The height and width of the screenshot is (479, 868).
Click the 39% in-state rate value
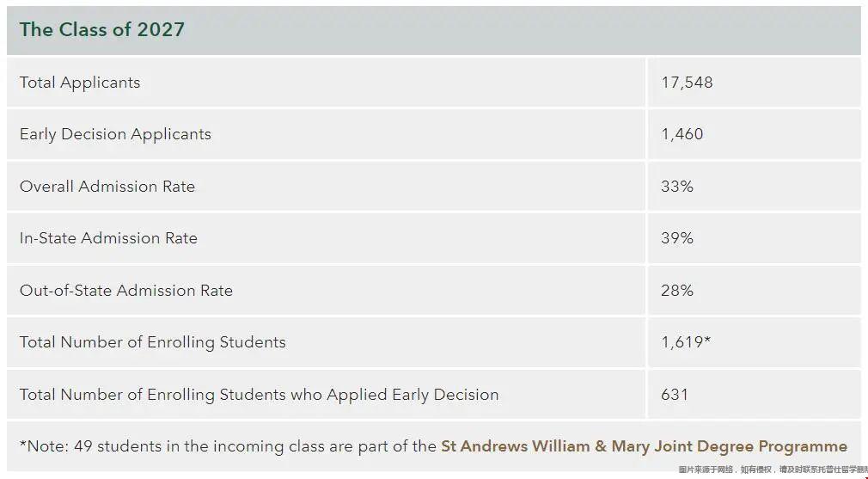677,239
